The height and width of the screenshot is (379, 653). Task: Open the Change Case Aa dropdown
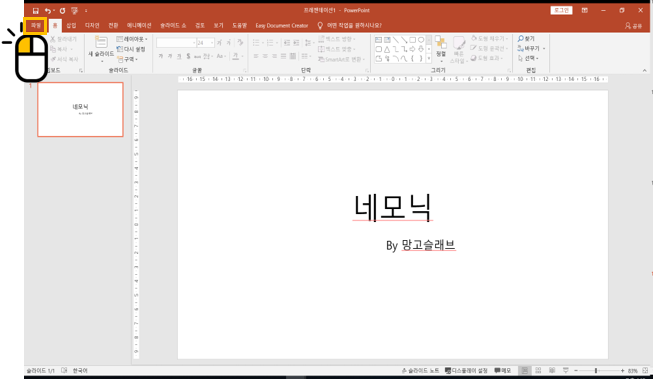point(221,56)
